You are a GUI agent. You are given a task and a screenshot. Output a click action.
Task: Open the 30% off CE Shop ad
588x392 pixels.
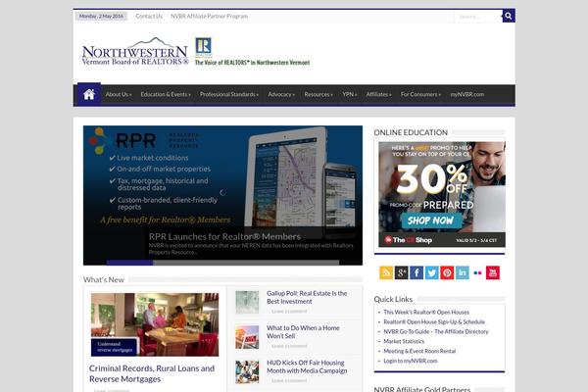click(442, 194)
